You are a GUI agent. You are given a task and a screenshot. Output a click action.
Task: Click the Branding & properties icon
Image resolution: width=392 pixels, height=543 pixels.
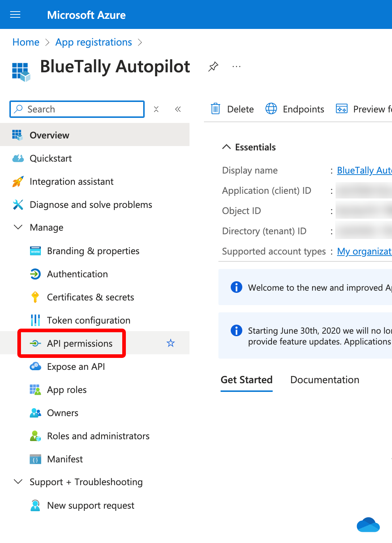point(35,251)
